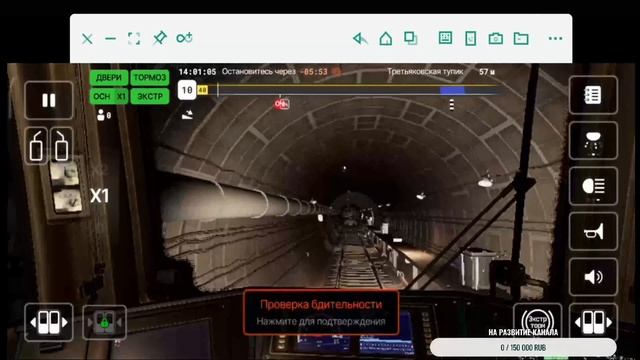
Task: Open the left doors
Action: click(36, 146)
